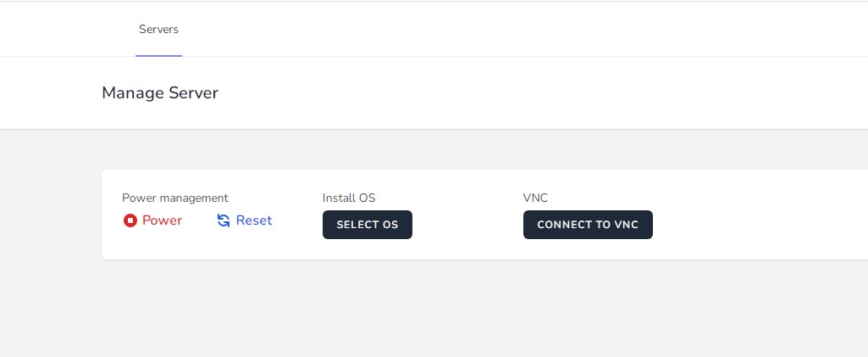Start a remote console with CONNECT TO VNC
The image size is (868, 357).
point(588,225)
